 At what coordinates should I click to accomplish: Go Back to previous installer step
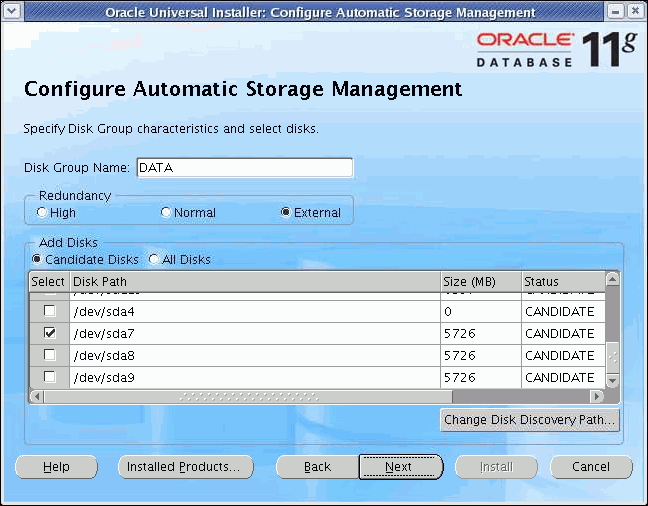pyautogui.click(x=317, y=467)
